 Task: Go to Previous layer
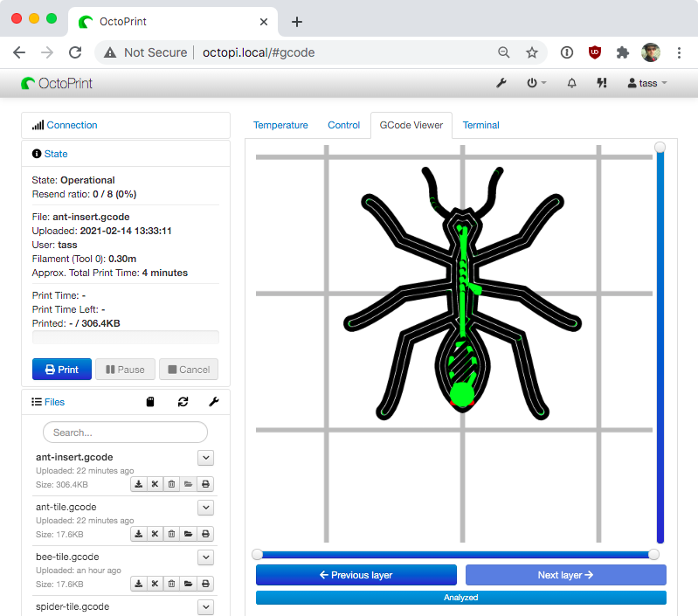(x=356, y=575)
